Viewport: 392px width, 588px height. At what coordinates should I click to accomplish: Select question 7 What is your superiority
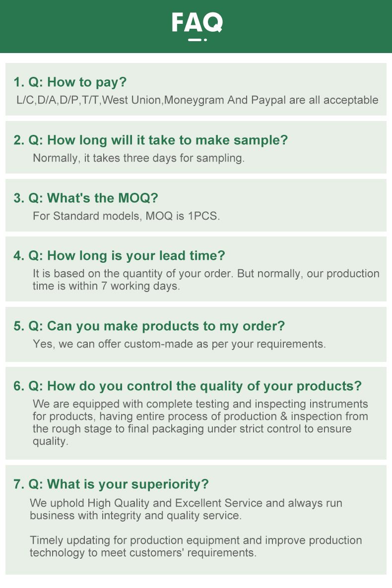[x=111, y=484]
